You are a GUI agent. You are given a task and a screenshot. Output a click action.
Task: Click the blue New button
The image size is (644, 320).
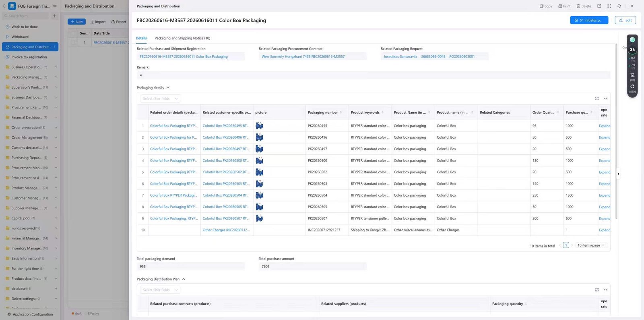[x=76, y=22]
